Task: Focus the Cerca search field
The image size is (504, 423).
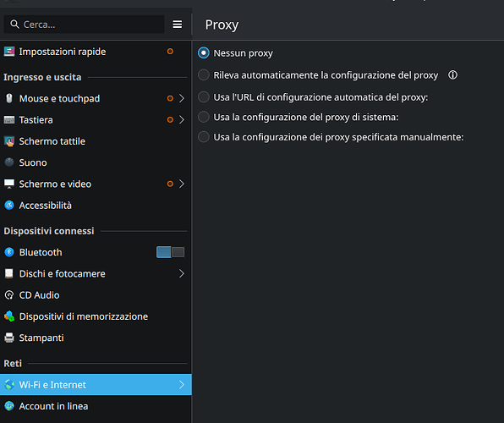Action: tap(84, 25)
